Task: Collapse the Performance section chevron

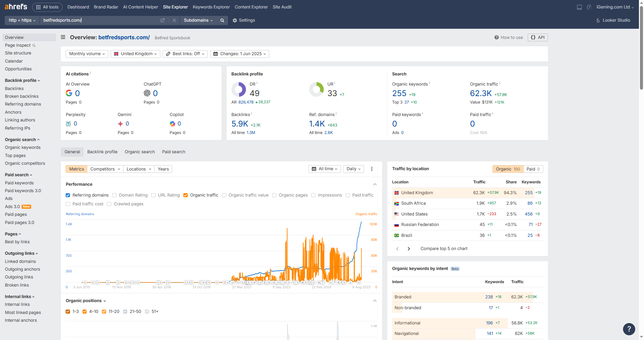Action: pyautogui.click(x=375, y=184)
